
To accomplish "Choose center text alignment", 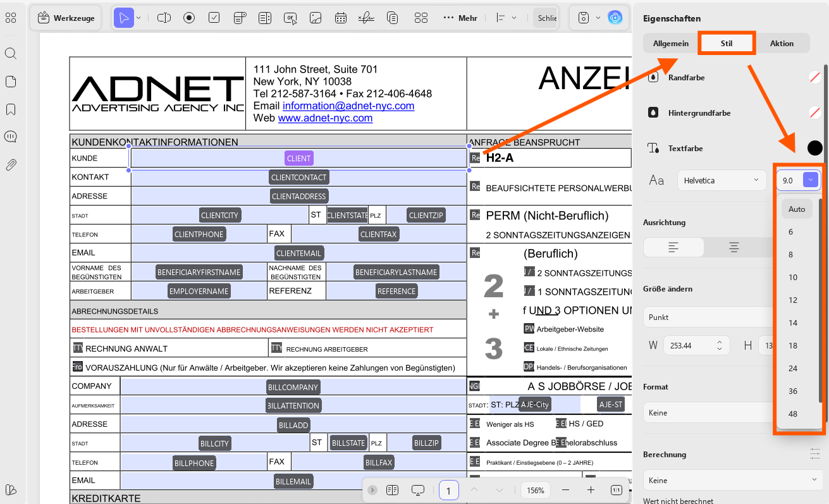I will 734,247.
